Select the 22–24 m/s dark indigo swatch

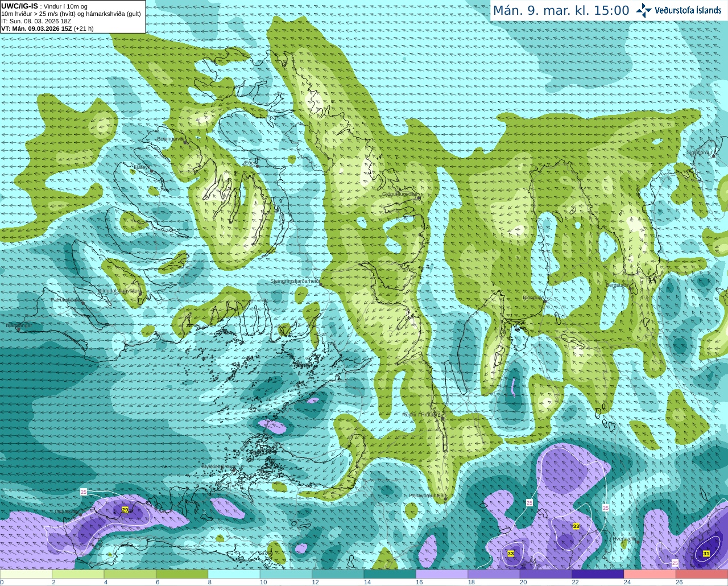(598, 574)
